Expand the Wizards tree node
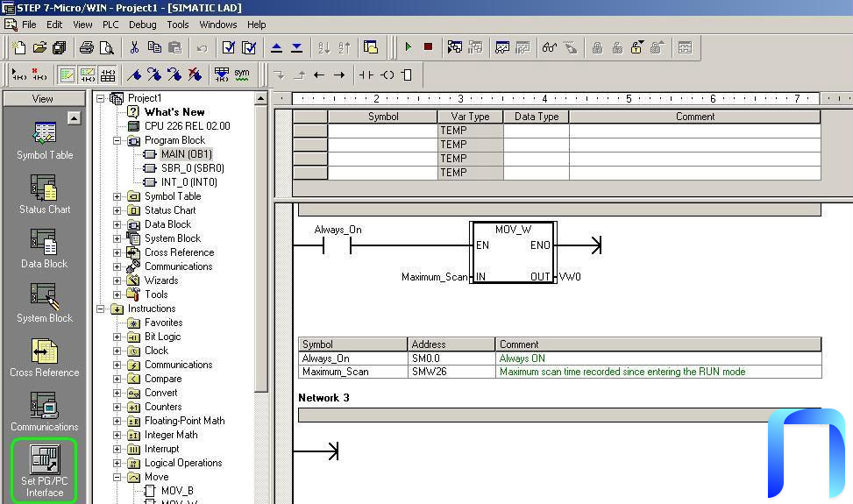 pyautogui.click(x=117, y=281)
